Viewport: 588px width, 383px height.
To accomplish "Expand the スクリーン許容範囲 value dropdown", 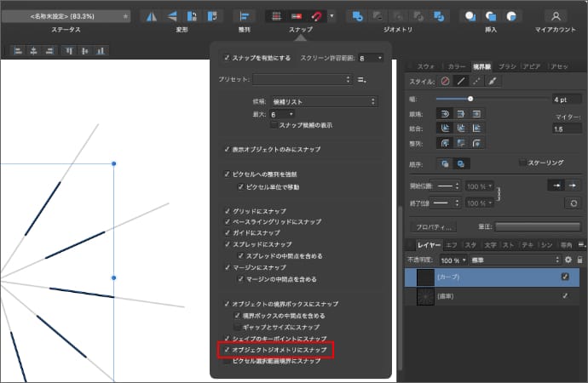I will click(371, 58).
